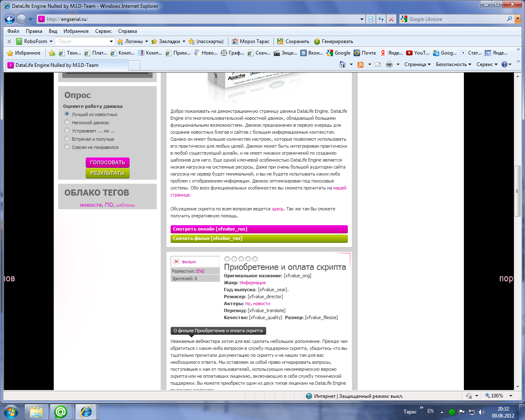
Task: Open the Google favorites bar link
Action: coord(338,53)
